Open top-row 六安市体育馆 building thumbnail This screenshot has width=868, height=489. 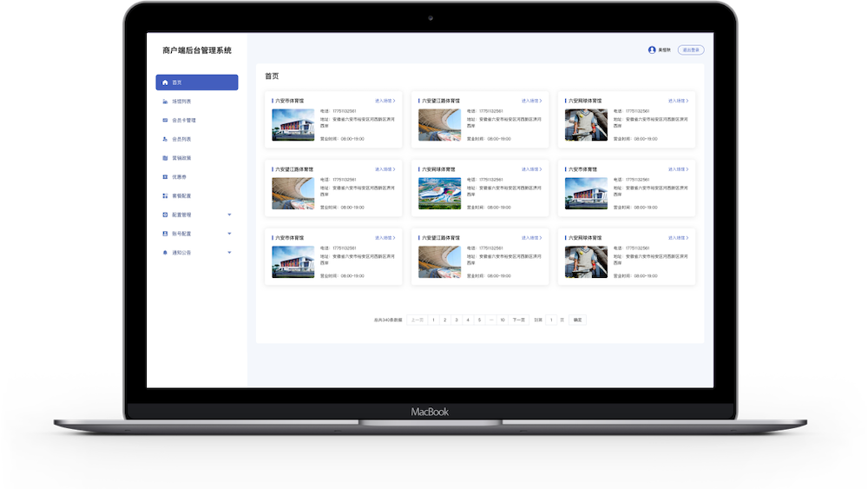pos(293,124)
